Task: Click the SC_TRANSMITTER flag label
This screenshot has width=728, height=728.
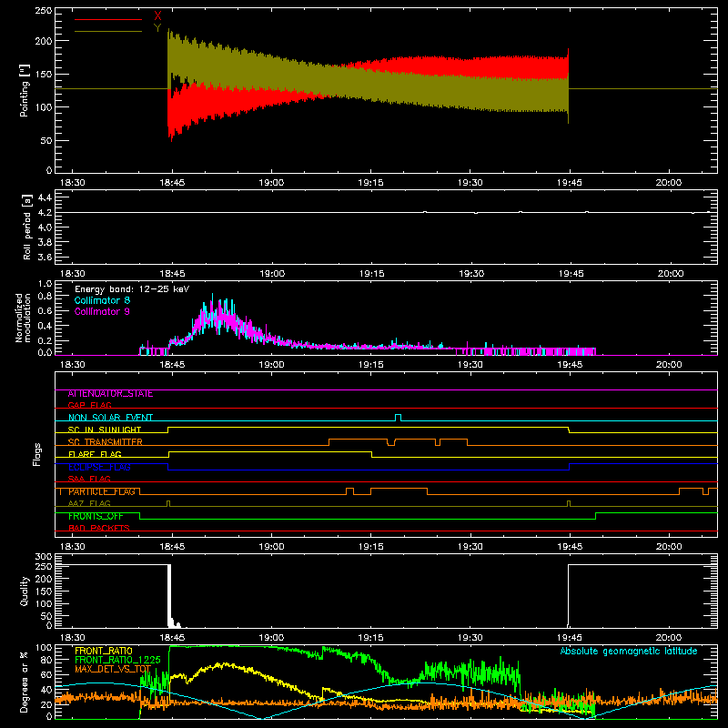Action: tap(106, 442)
